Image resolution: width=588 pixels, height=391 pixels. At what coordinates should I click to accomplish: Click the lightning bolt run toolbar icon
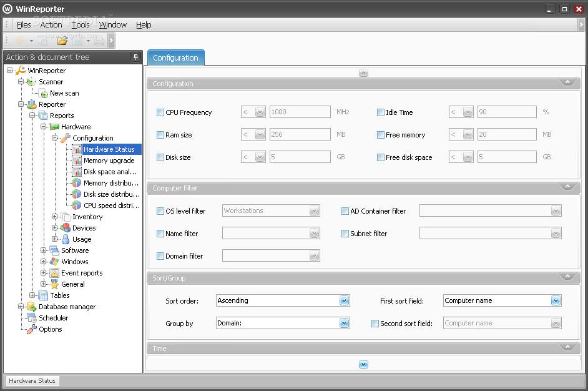click(x=20, y=41)
